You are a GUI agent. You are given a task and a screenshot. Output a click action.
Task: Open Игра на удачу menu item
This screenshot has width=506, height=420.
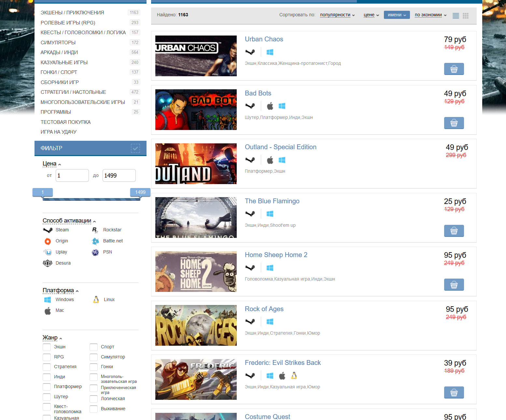point(59,132)
